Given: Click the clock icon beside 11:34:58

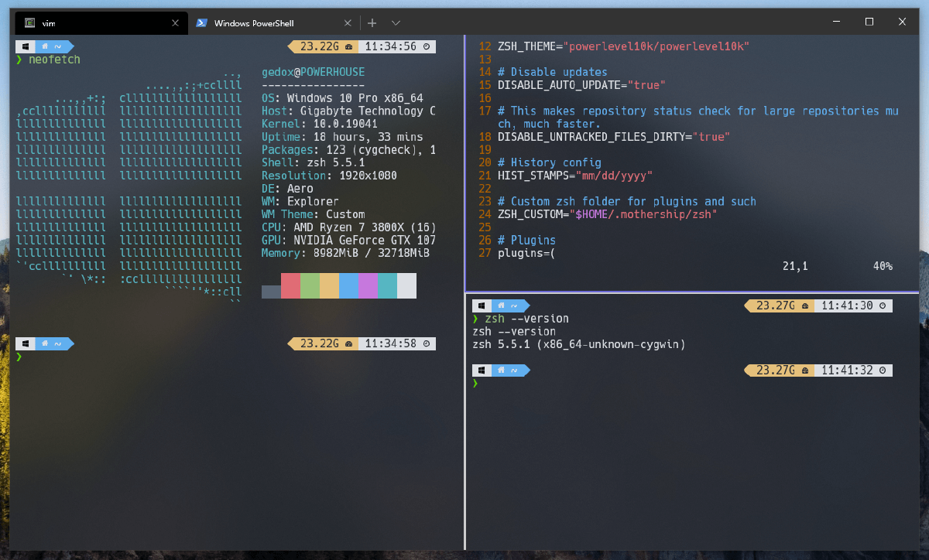Looking at the screenshot, I should (427, 343).
